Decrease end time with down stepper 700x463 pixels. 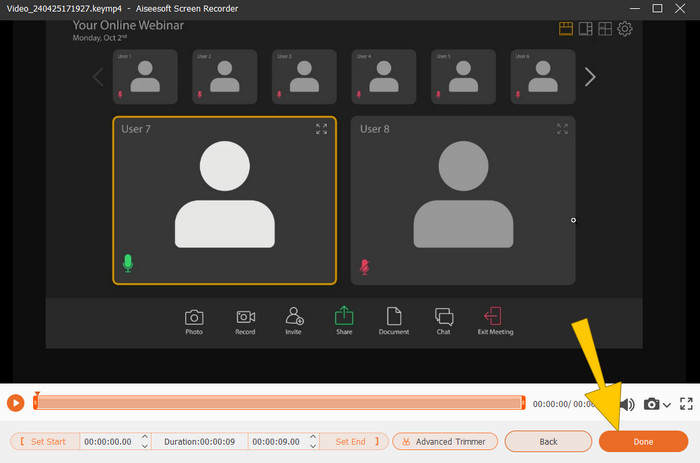pos(313,446)
